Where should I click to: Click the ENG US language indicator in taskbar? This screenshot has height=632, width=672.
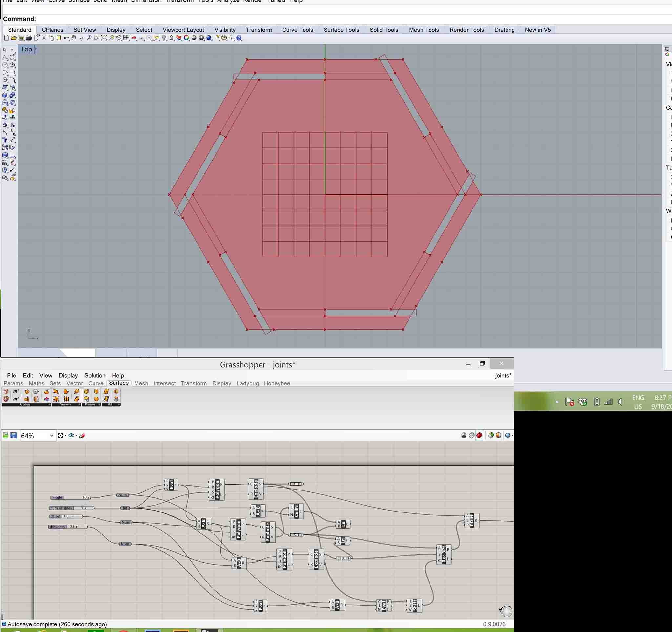(638, 402)
